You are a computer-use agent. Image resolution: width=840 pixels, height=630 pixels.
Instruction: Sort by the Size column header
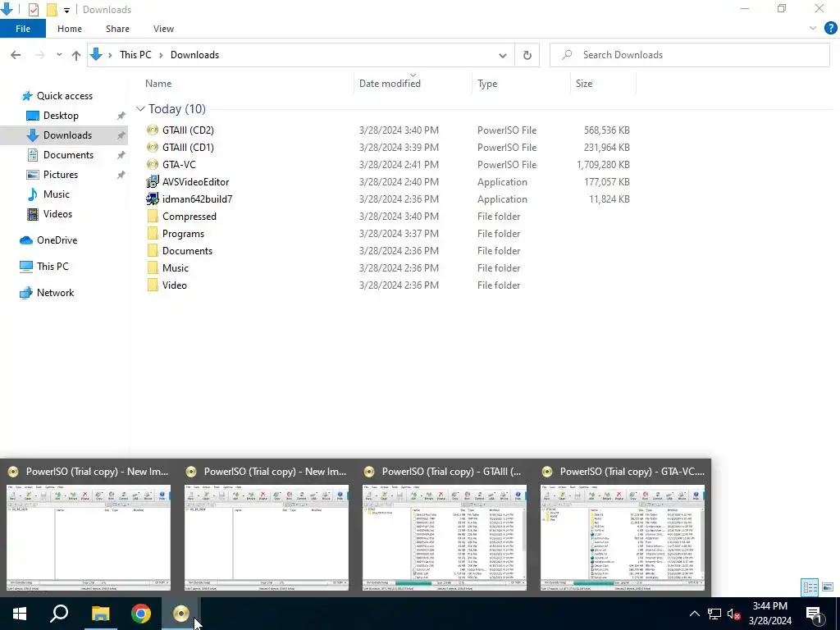tap(584, 84)
